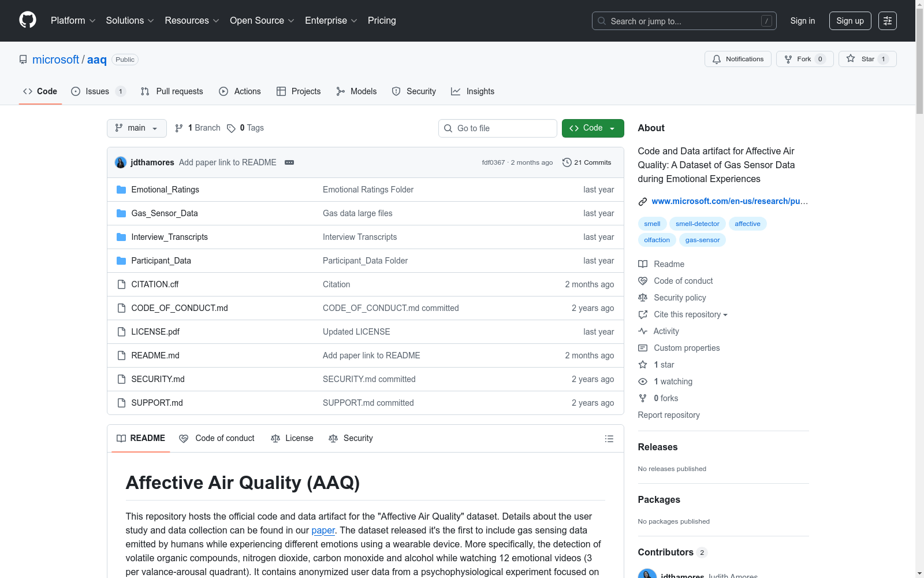Image resolution: width=924 pixels, height=578 pixels.
Task: Click the Sign in link
Action: coord(803,21)
